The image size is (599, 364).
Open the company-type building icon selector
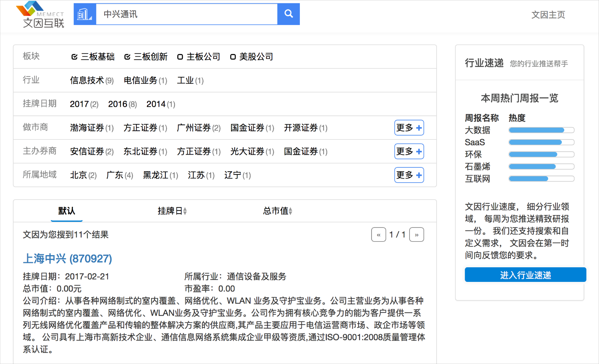pos(85,14)
